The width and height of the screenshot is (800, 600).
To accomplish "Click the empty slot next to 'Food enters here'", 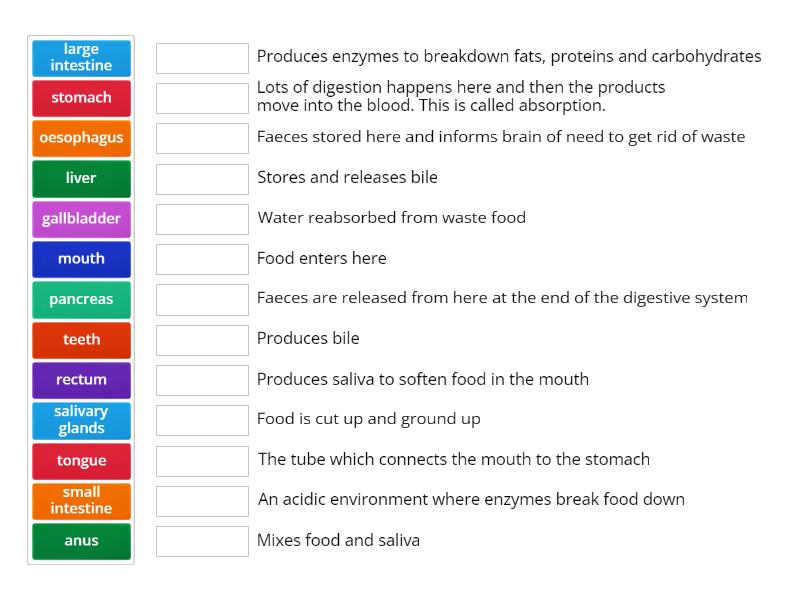I will pyautogui.click(x=202, y=259).
